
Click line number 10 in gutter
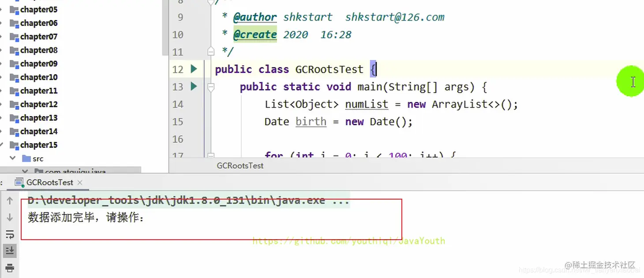pos(178,34)
